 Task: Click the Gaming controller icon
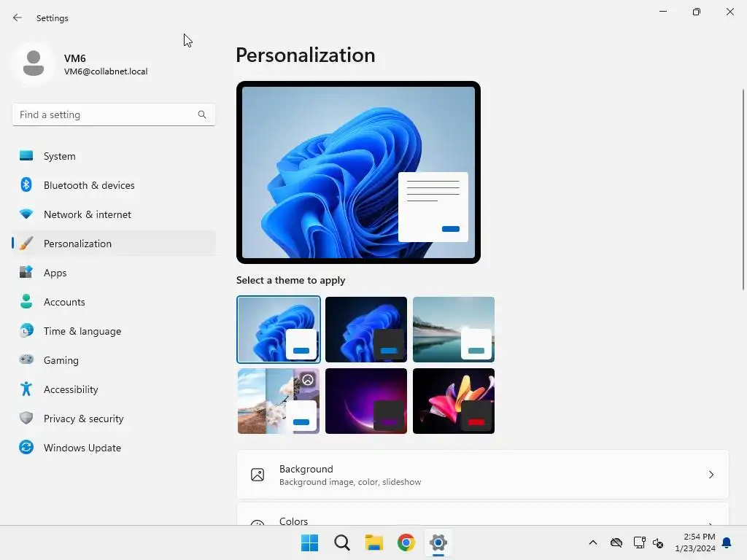(26, 359)
